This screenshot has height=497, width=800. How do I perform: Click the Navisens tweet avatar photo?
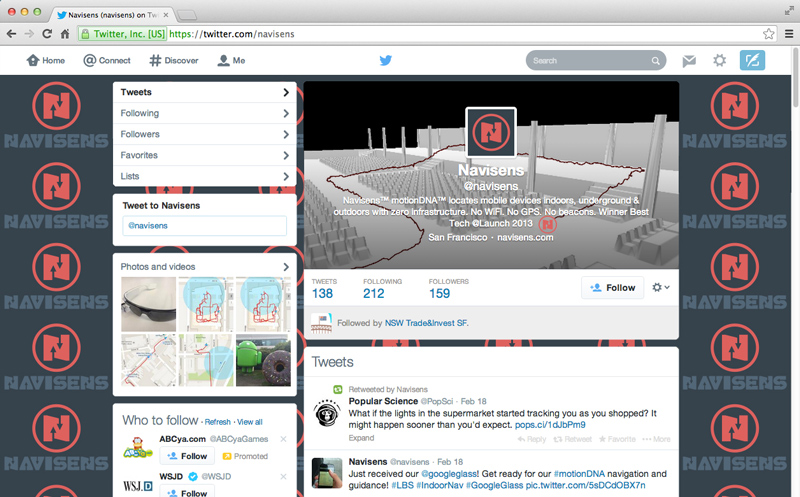(327, 473)
